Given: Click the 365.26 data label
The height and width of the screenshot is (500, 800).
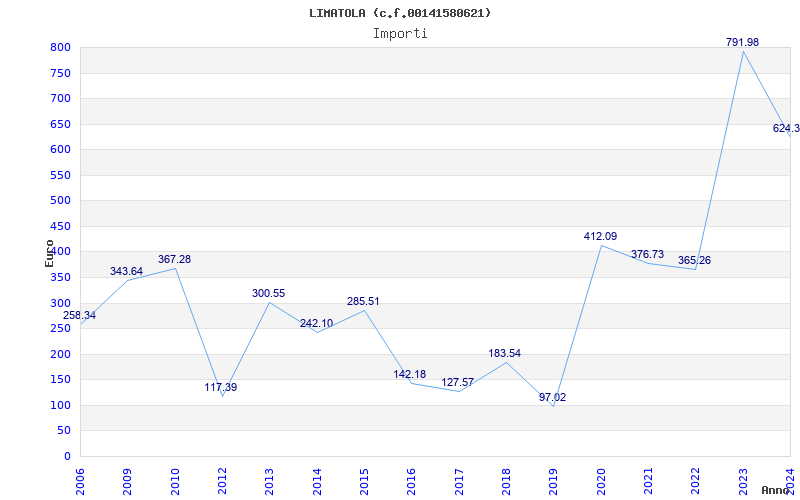Looking at the screenshot, I should click(x=694, y=260).
